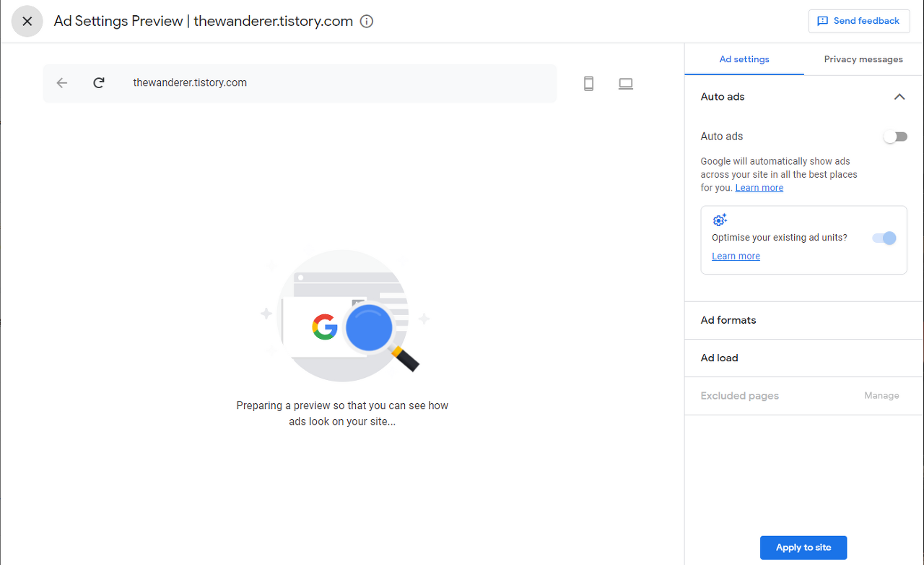Open Learn more in the optimise card
924x565 pixels.
[x=736, y=256]
